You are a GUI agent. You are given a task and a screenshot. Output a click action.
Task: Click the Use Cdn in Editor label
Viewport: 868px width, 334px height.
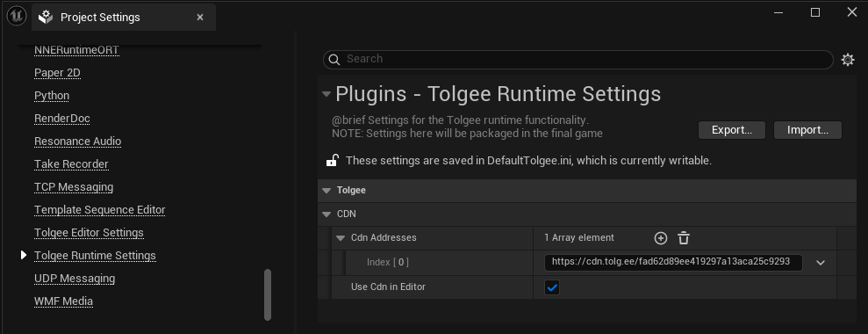(388, 287)
